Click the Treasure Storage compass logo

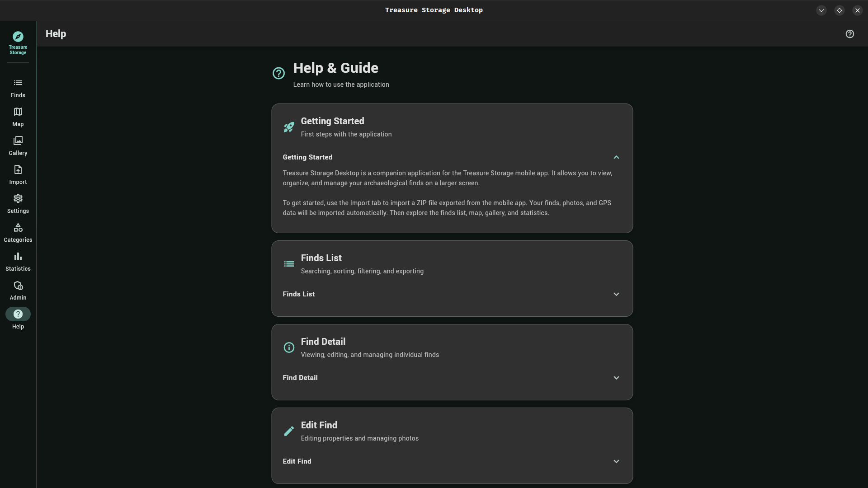[18, 37]
